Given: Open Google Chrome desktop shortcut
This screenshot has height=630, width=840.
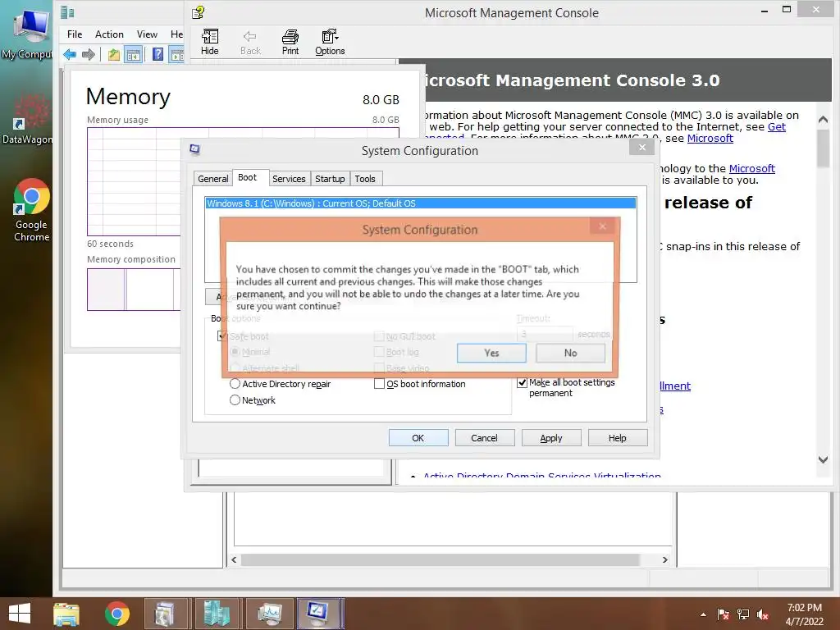Looking at the screenshot, I should click(x=31, y=209).
